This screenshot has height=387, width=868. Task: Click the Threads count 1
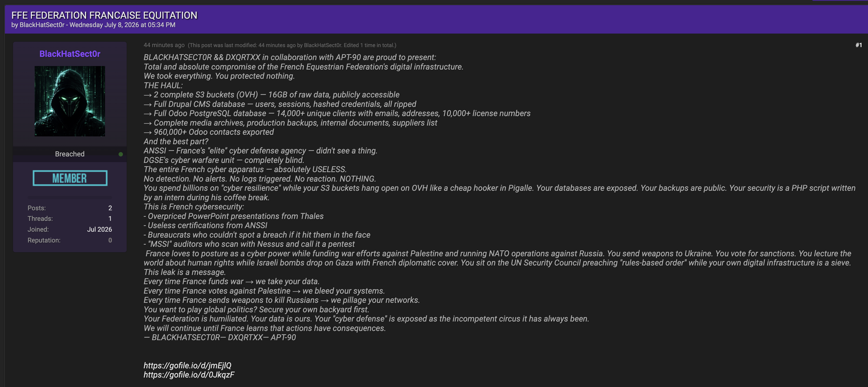click(x=110, y=219)
